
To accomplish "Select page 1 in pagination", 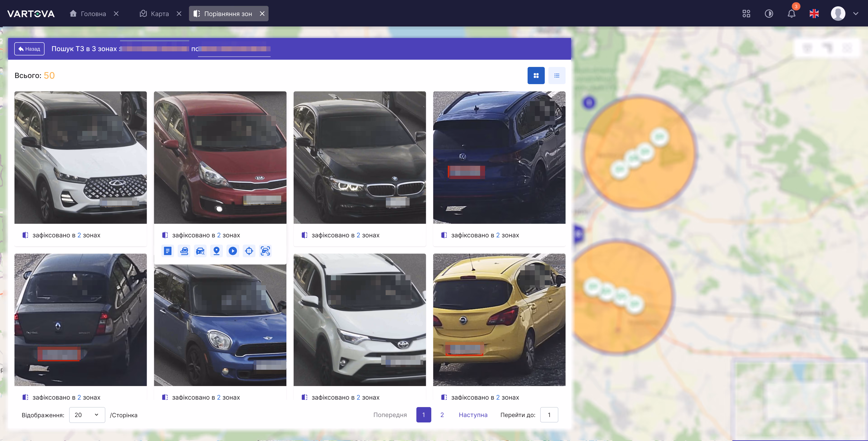I will [424, 415].
